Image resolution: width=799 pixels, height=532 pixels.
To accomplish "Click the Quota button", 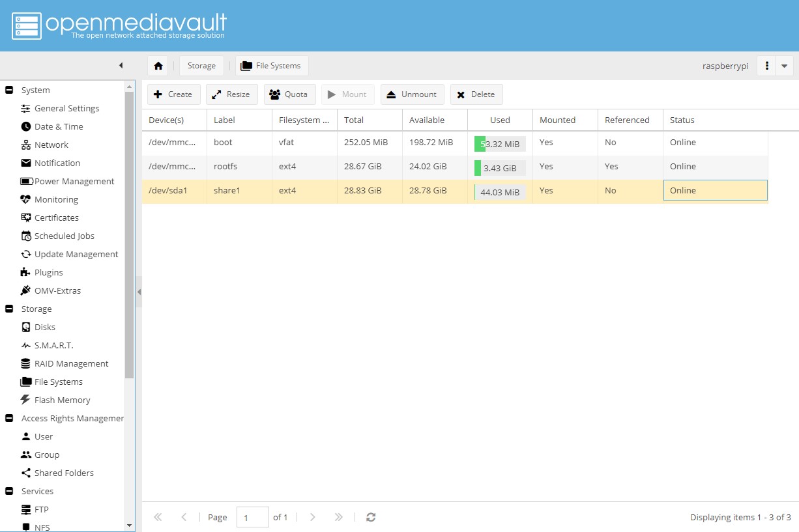I will [289, 94].
